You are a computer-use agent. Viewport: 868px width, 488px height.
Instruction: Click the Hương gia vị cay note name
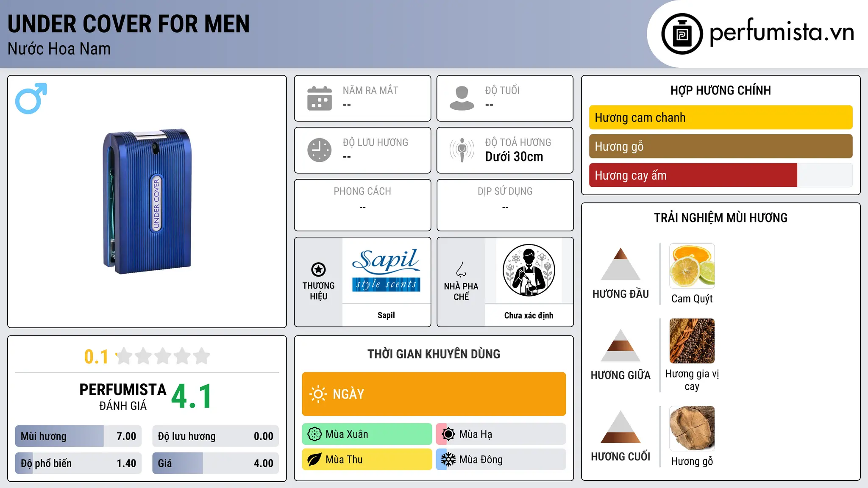(x=692, y=380)
